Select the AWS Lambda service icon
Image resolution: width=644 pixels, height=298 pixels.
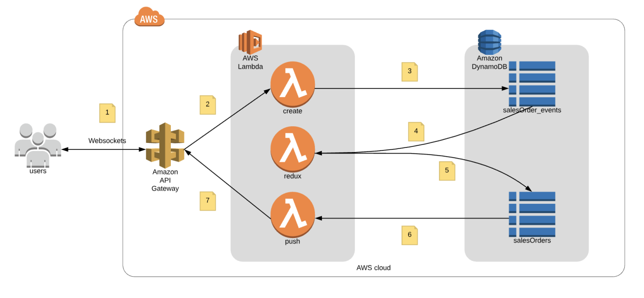[x=250, y=42]
